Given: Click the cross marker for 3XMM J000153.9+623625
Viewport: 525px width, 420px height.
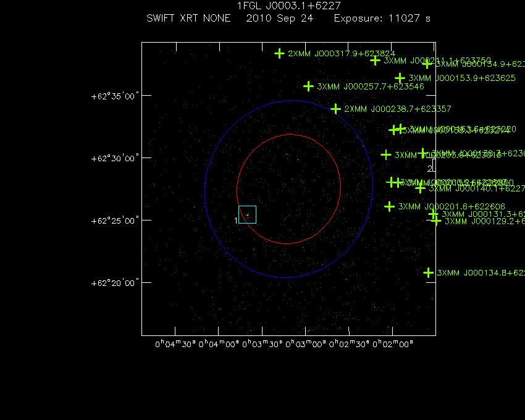Looking at the screenshot, I should coord(400,78).
